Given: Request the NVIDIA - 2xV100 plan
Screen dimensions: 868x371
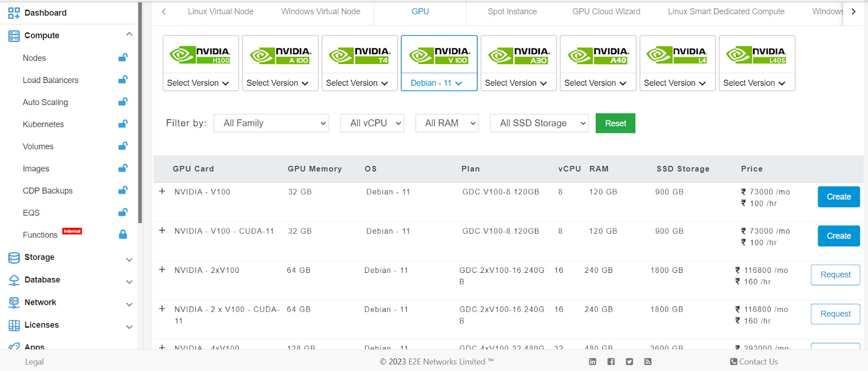Looking at the screenshot, I should [x=835, y=275].
